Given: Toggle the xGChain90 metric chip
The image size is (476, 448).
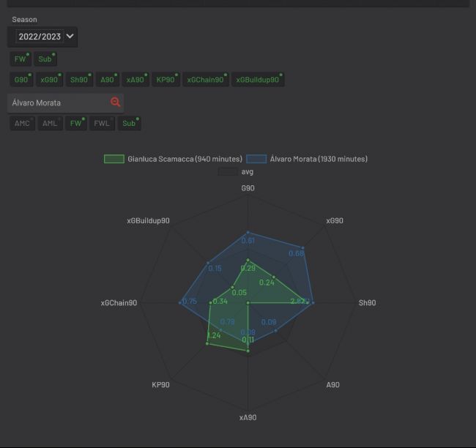Looking at the screenshot, I should pos(206,80).
